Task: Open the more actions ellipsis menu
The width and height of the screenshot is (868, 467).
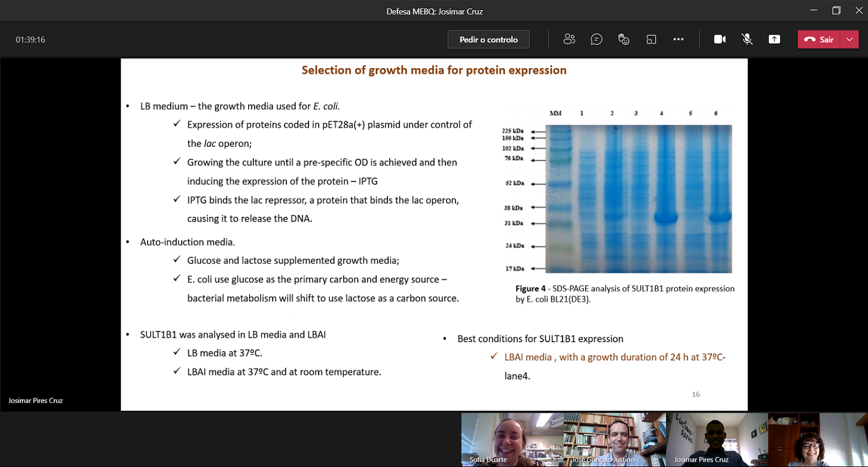Action: tap(678, 39)
